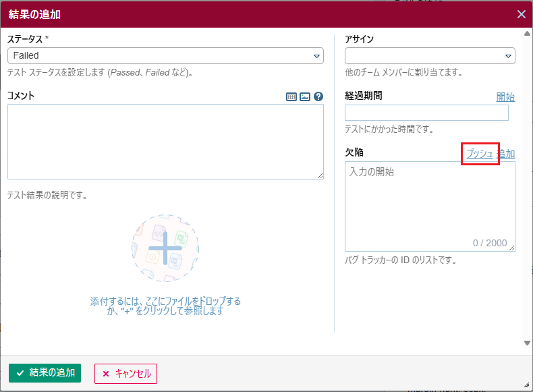This screenshot has width=533, height=392.
Task: Click the scrollbar down arrow
Action: tap(527, 343)
